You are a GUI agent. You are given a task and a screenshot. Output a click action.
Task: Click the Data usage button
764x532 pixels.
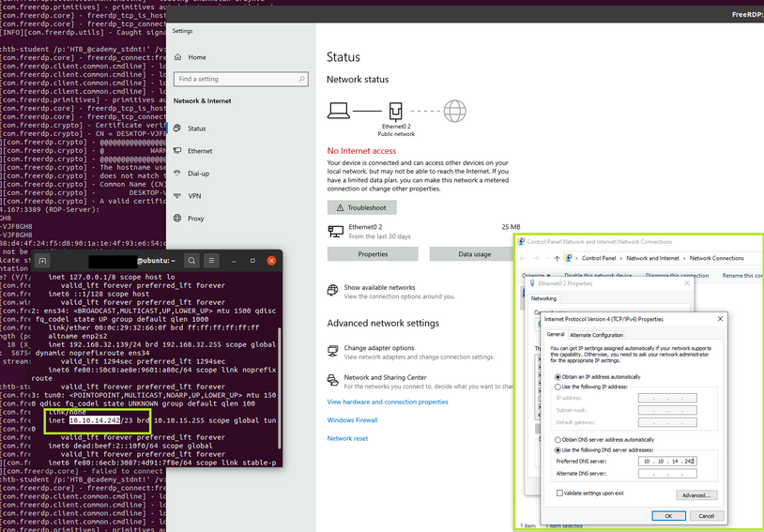pyautogui.click(x=474, y=254)
